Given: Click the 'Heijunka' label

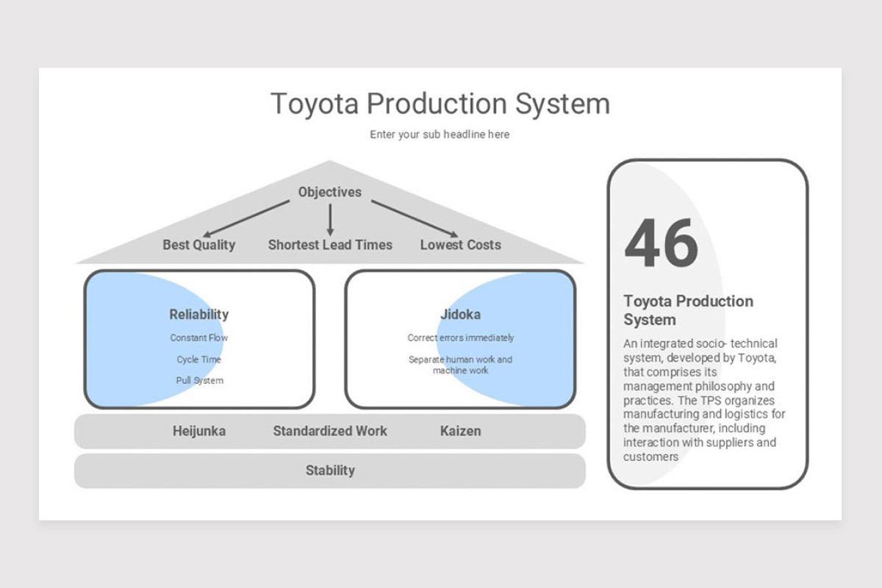Looking at the screenshot, I should pyautogui.click(x=199, y=431).
